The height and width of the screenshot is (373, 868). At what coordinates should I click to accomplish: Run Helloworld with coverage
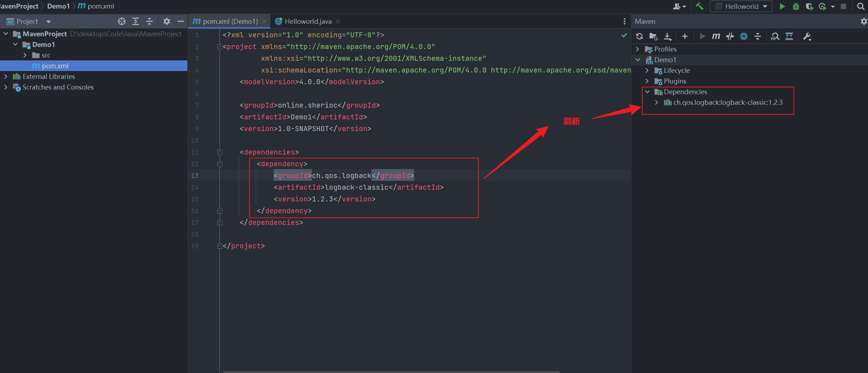pyautogui.click(x=809, y=6)
